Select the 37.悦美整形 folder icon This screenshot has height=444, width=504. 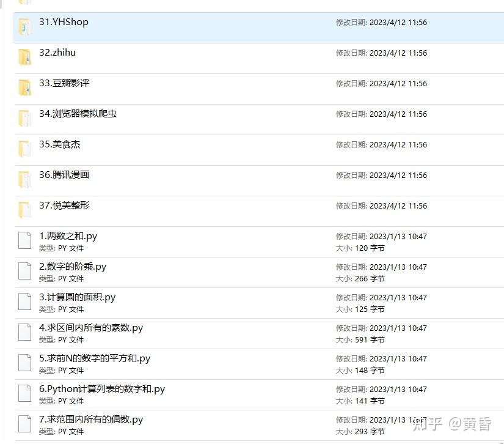coord(25,210)
